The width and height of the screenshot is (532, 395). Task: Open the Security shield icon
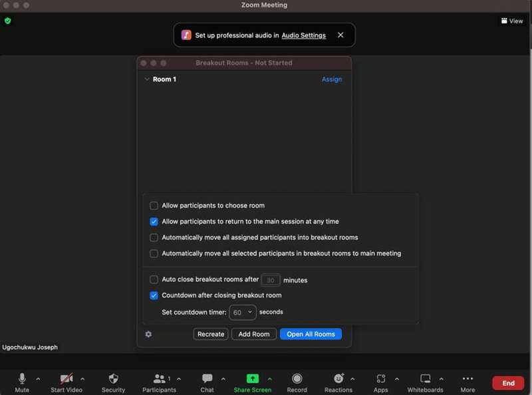tap(113, 378)
